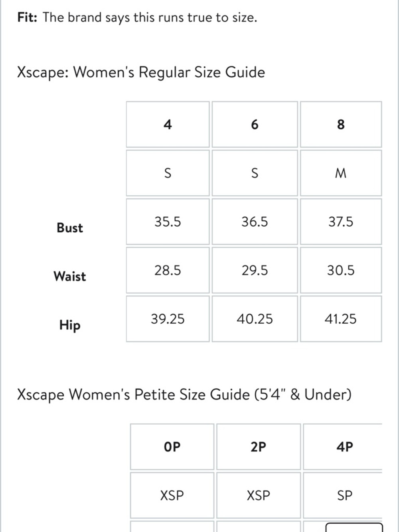The height and width of the screenshot is (532, 399).
Task: Click the Waist row label
Action: pos(70,276)
